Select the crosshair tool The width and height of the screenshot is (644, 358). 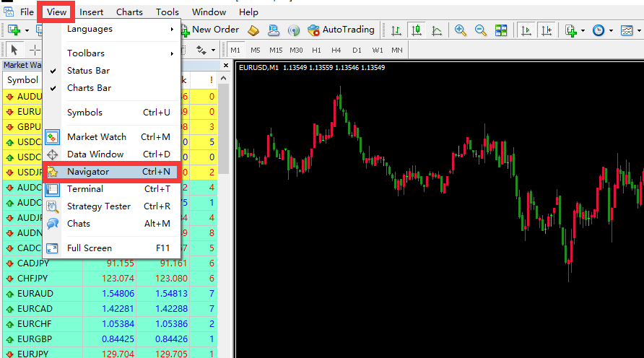pyautogui.click(x=35, y=50)
